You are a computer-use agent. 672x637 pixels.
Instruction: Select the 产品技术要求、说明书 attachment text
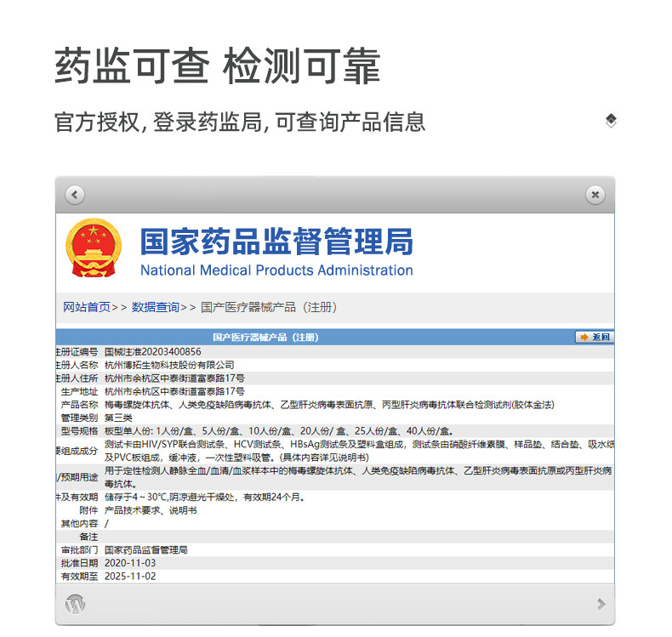pos(151,510)
